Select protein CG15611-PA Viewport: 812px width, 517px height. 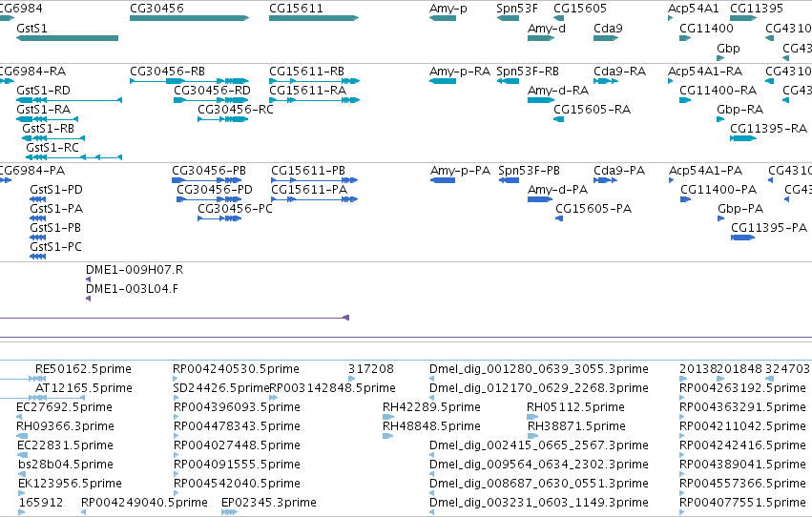[x=309, y=190]
